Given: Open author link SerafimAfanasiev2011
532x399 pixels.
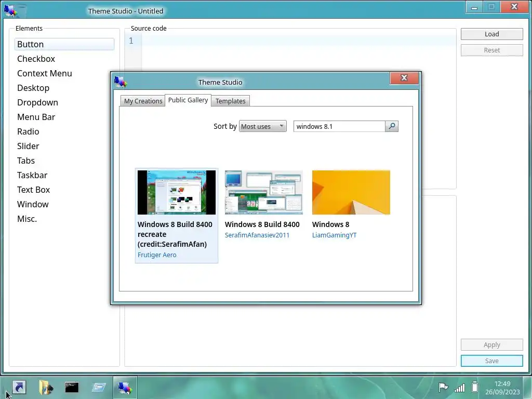Looking at the screenshot, I should coord(257,235).
